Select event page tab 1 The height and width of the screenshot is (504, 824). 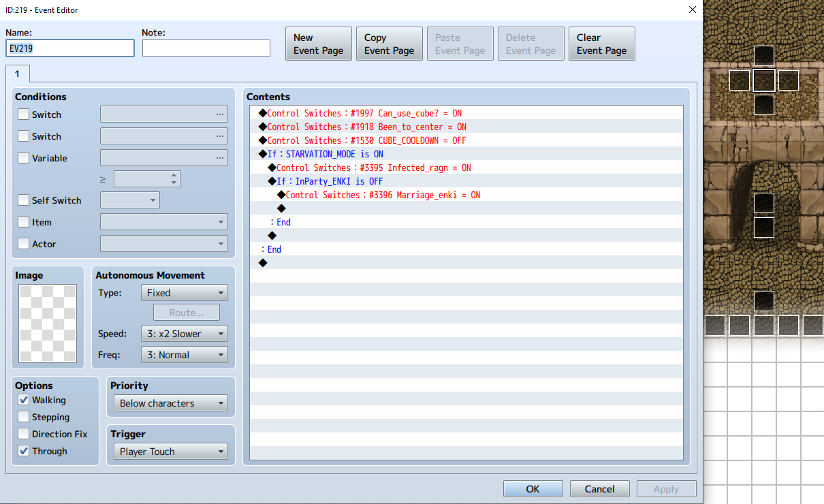pyautogui.click(x=17, y=74)
